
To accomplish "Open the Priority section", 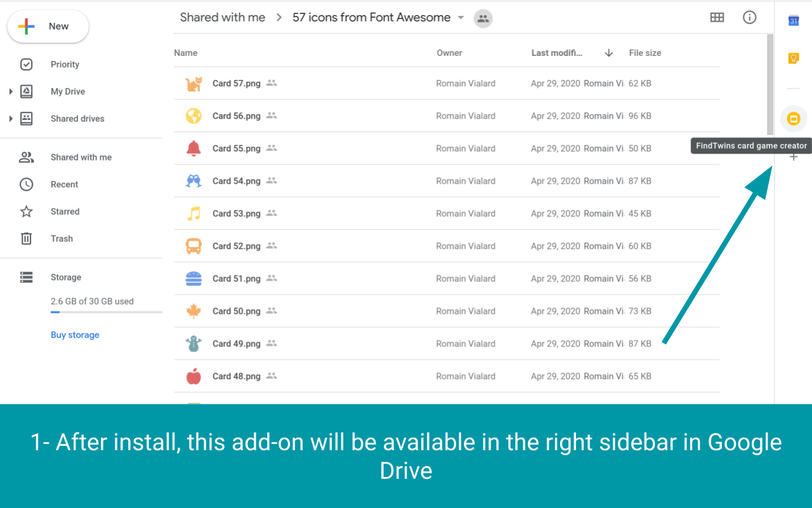I will tap(65, 64).
